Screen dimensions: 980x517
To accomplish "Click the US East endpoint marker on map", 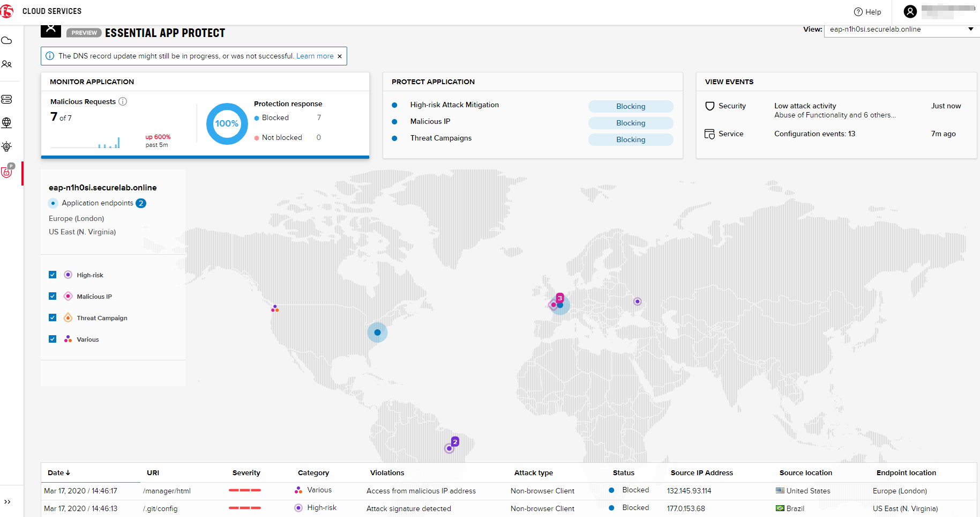I will tap(377, 333).
